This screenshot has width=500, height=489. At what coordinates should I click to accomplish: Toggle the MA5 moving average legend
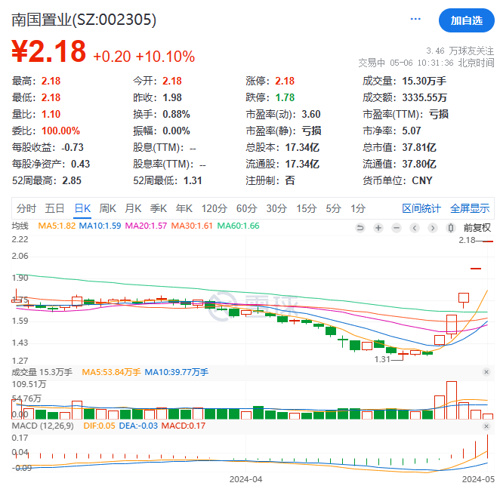[57, 226]
